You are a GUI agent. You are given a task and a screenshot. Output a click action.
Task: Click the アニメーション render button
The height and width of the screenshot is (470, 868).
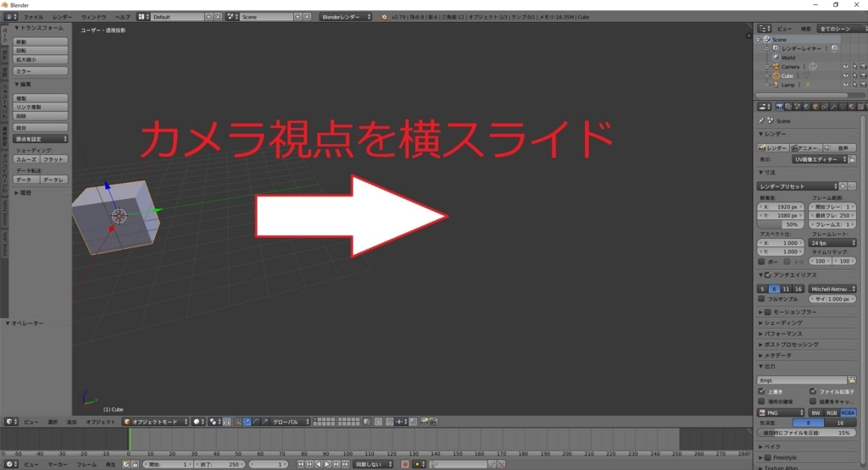pyautogui.click(x=806, y=147)
